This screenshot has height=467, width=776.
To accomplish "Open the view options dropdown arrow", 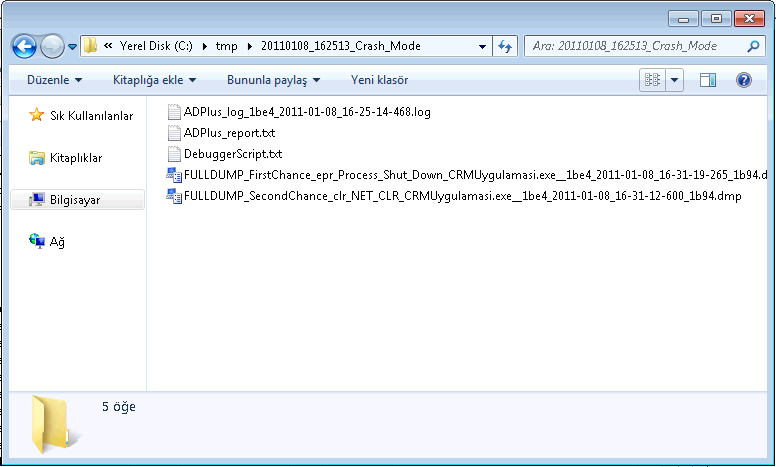I will pos(675,80).
